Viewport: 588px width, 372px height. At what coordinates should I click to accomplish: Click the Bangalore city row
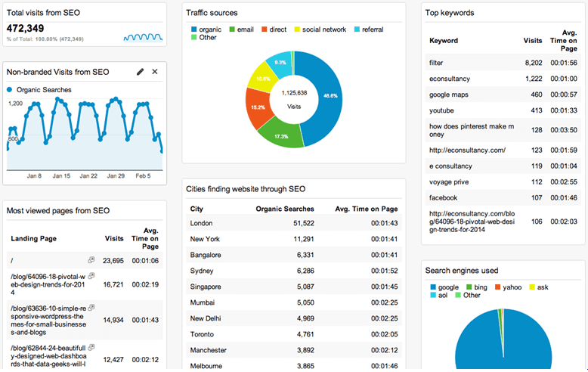294,255
